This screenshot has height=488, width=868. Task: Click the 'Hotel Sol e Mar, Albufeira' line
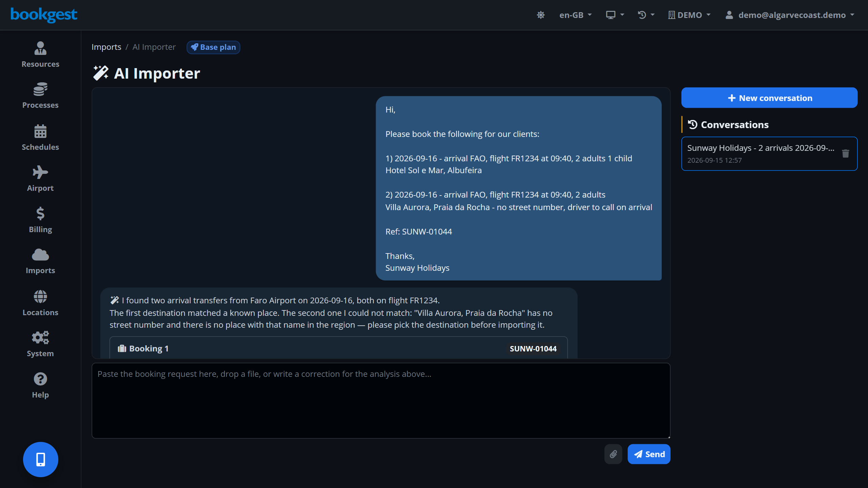pos(433,170)
